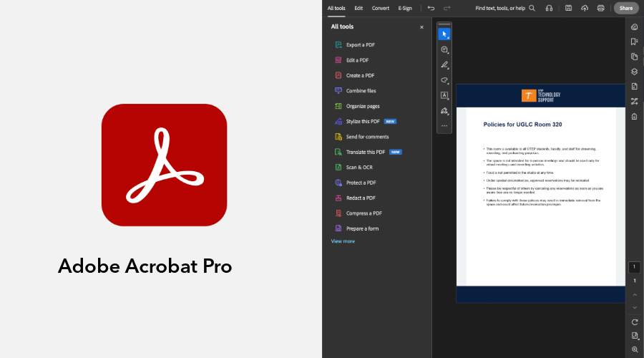Switch to the All tools tab
This screenshot has height=358, width=644.
[x=336, y=8]
